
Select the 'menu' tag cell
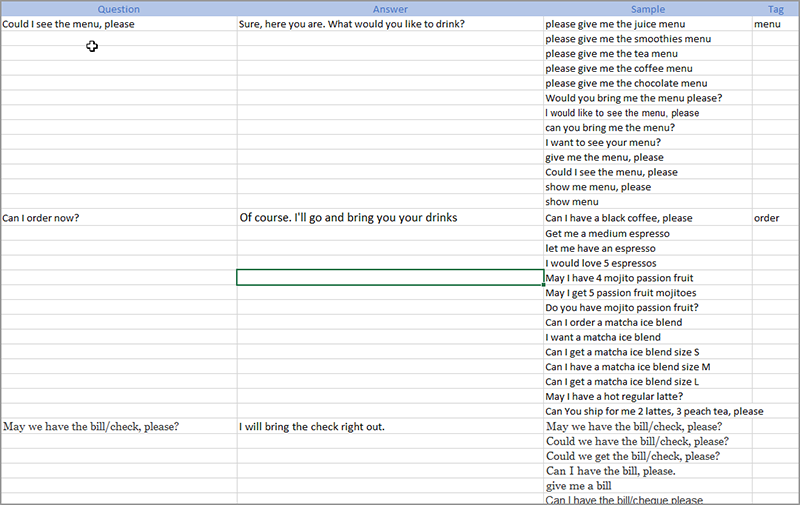[776, 24]
